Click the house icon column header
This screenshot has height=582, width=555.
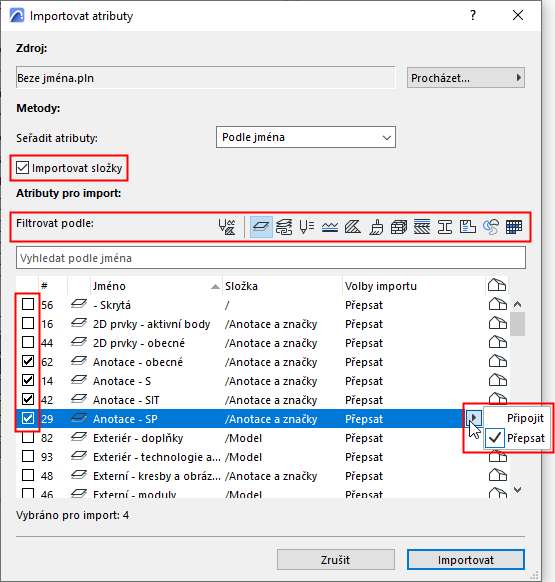[497, 285]
